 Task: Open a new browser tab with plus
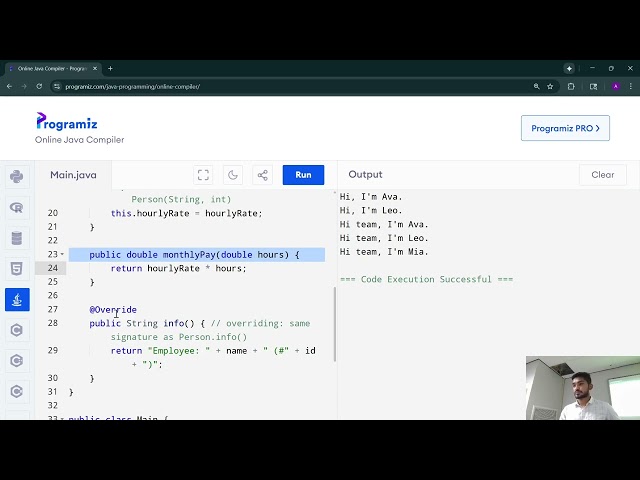110,69
